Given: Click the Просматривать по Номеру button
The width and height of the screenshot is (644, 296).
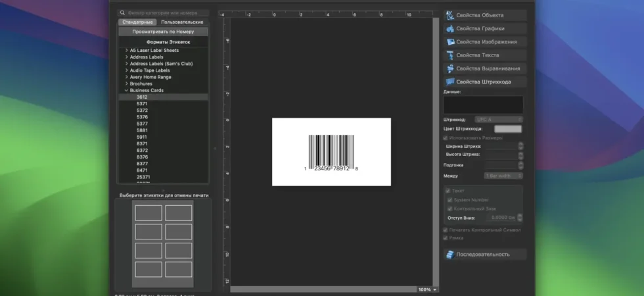Looking at the screenshot, I should coord(163,32).
